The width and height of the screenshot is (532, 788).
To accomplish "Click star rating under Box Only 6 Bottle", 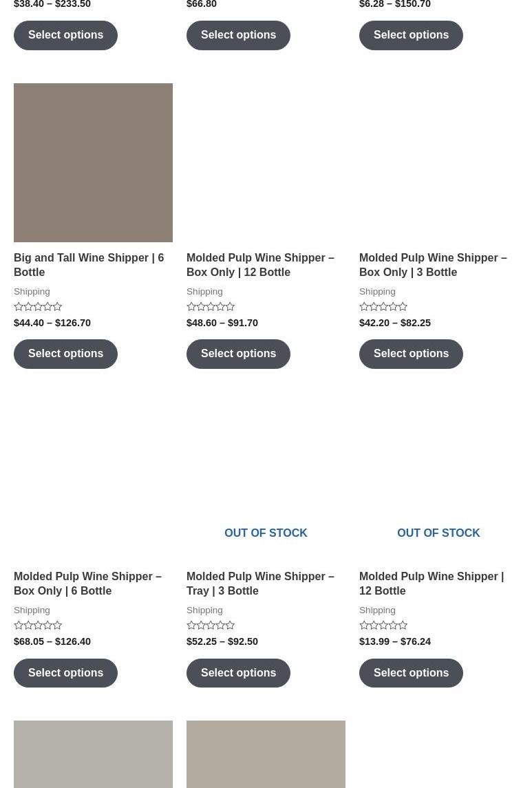I will tap(38, 626).
